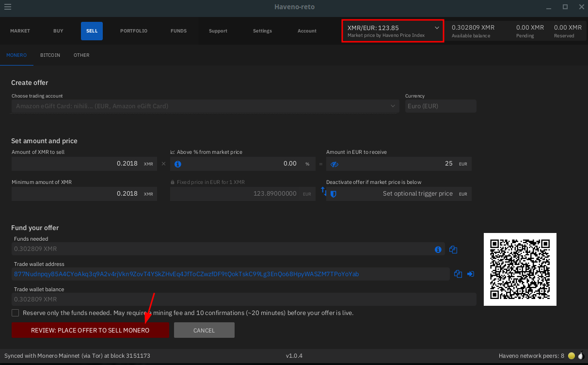The image size is (588, 365).
Task: Copy the trade wallet address
Action: point(458,274)
